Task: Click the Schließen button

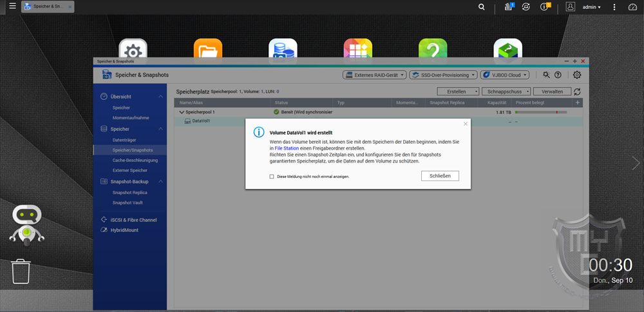Action: 440,176
